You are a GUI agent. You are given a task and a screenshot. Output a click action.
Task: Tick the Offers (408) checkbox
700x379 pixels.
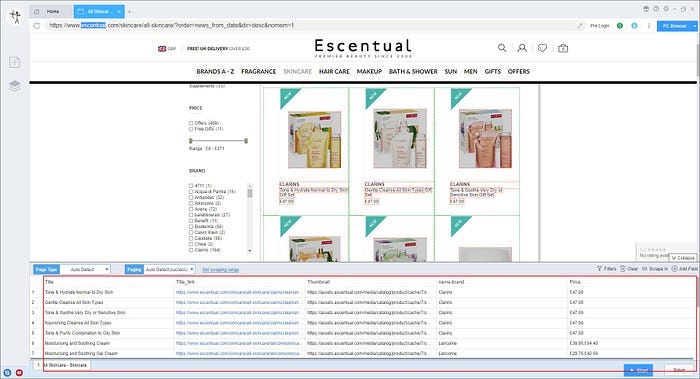tap(191, 123)
